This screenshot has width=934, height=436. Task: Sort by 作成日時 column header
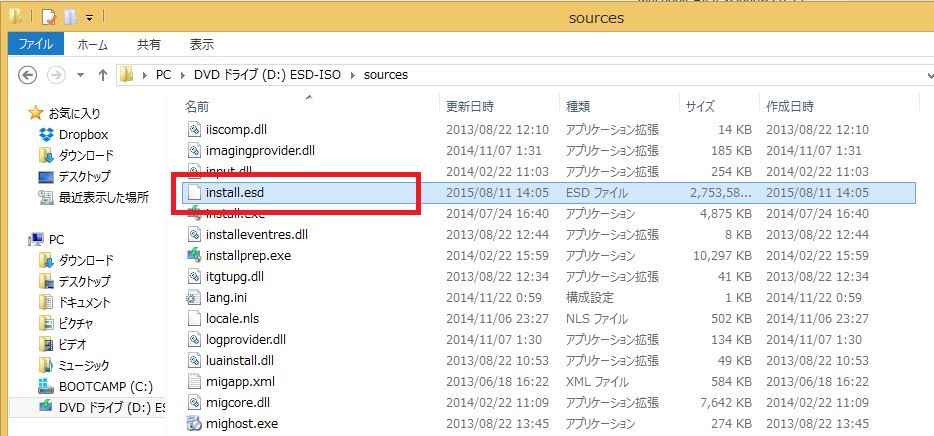pos(790,107)
